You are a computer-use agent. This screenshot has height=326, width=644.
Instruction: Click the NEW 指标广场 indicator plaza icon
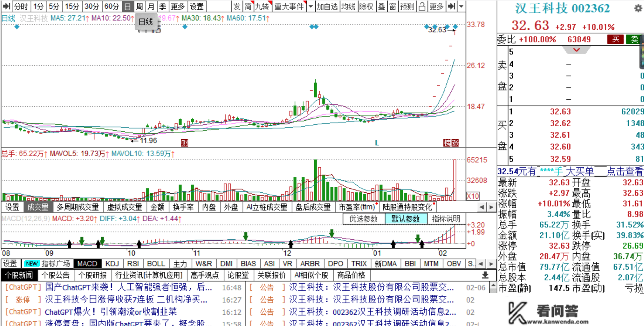click(47, 264)
